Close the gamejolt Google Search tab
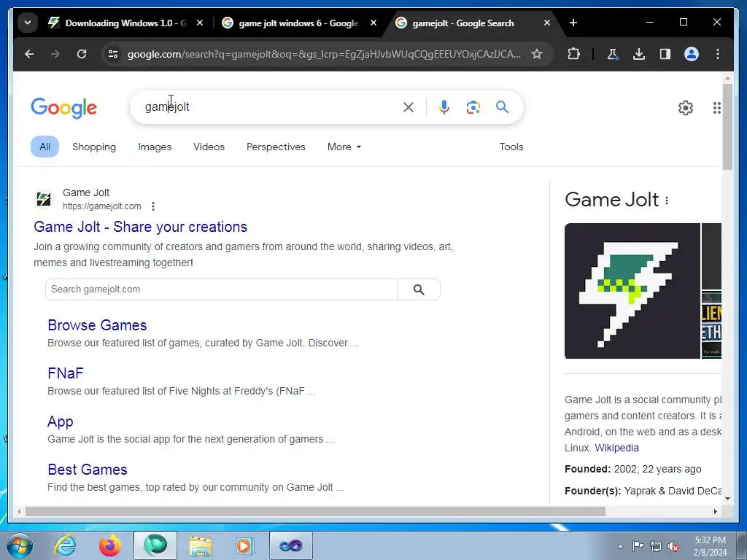This screenshot has width=747, height=560. point(547,23)
